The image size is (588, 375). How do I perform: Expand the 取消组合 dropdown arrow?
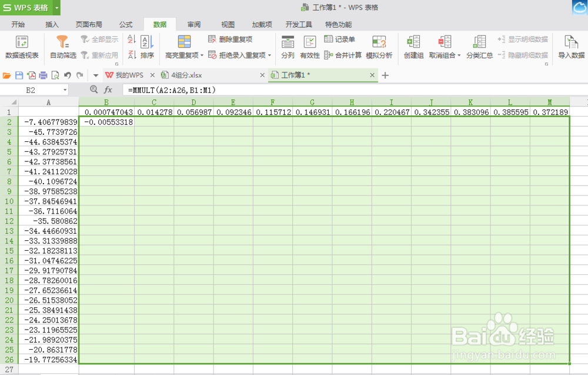pyautogui.click(x=459, y=55)
